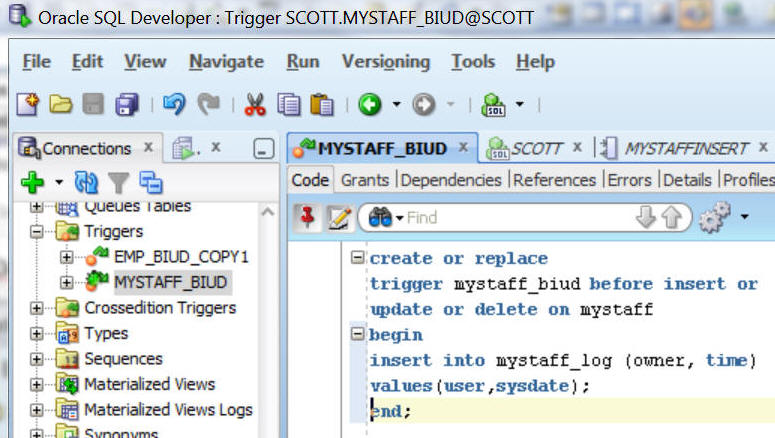The width and height of the screenshot is (775, 438).
Task: Open new connection dropdown arrow
Action: click(59, 182)
